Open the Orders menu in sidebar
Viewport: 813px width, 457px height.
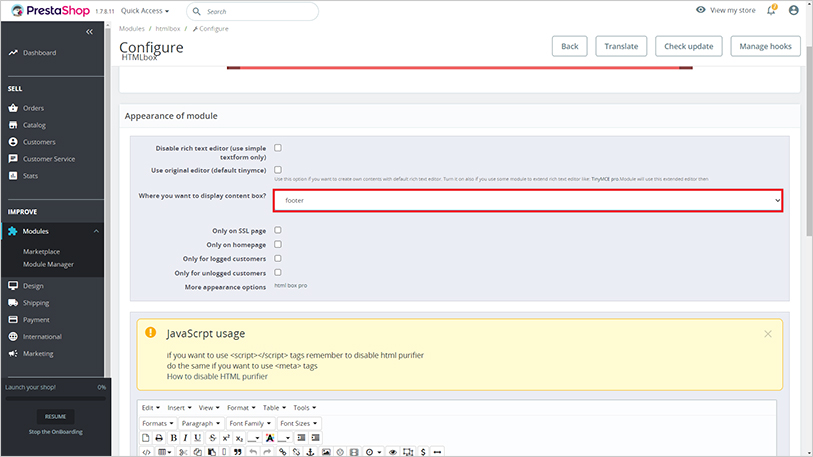pos(34,108)
